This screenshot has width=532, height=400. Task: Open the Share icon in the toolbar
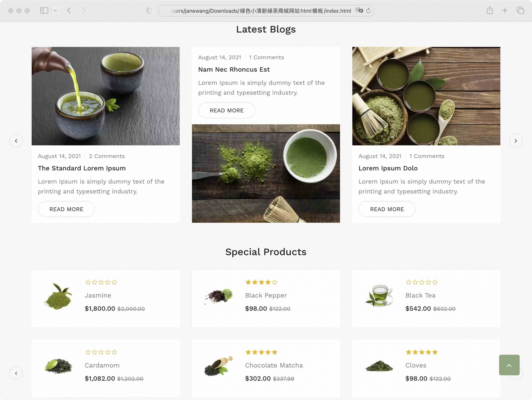coord(490,11)
